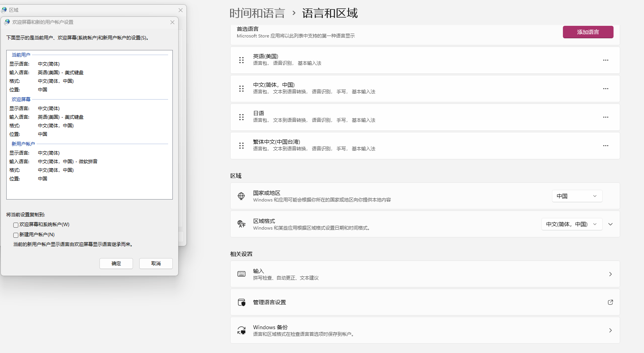Check 新建用户帐户(N) checkbox
The height and width of the screenshot is (353, 644).
[x=16, y=235]
